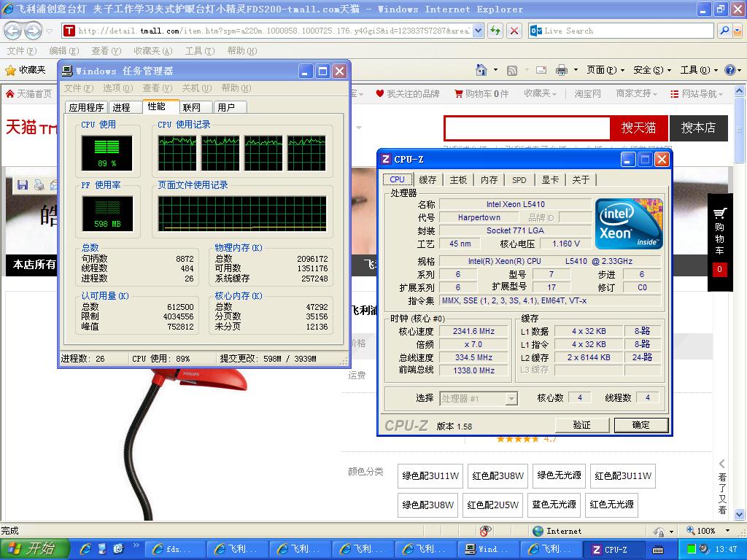Click the IE quick launch icon
747x560 pixels.
pyautogui.click(x=86, y=549)
